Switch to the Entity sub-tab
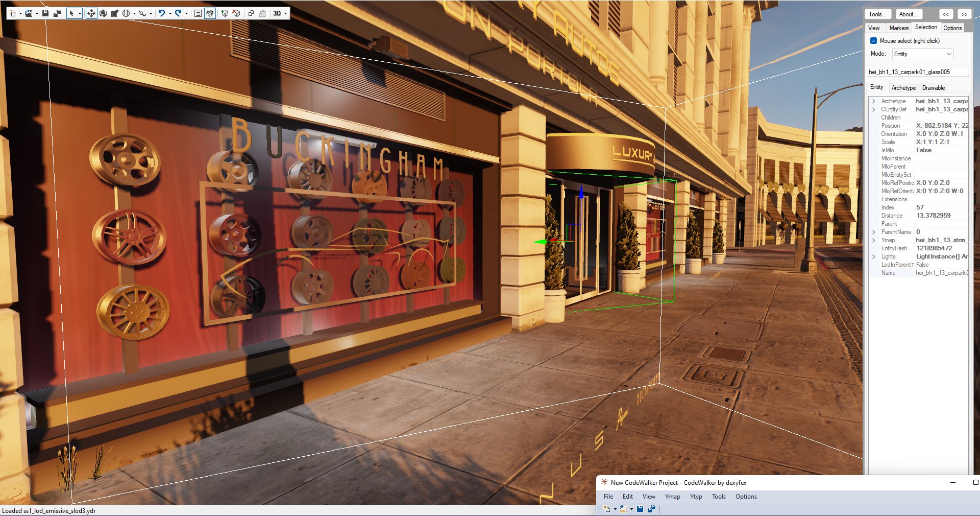This screenshot has width=980, height=516. (x=877, y=87)
